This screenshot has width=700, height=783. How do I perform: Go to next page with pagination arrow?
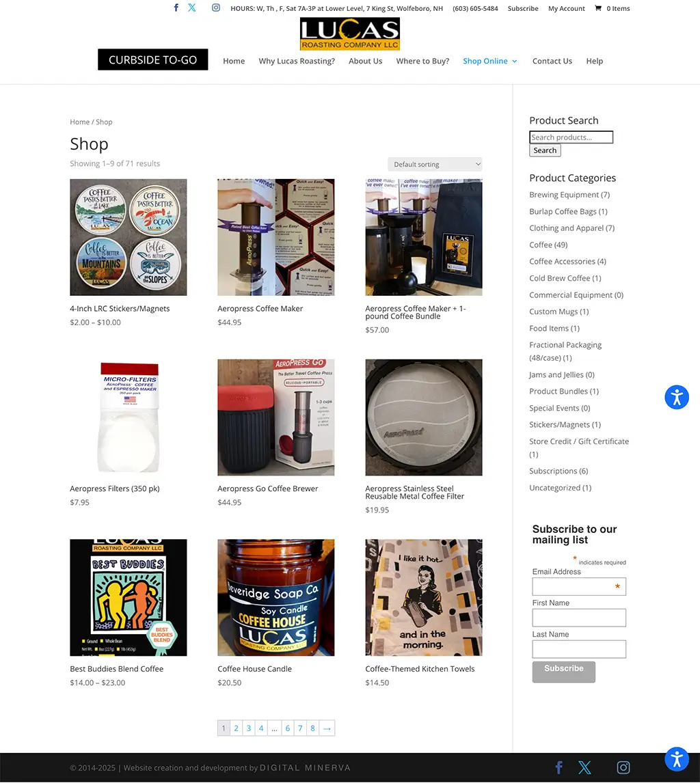click(x=327, y=728)
